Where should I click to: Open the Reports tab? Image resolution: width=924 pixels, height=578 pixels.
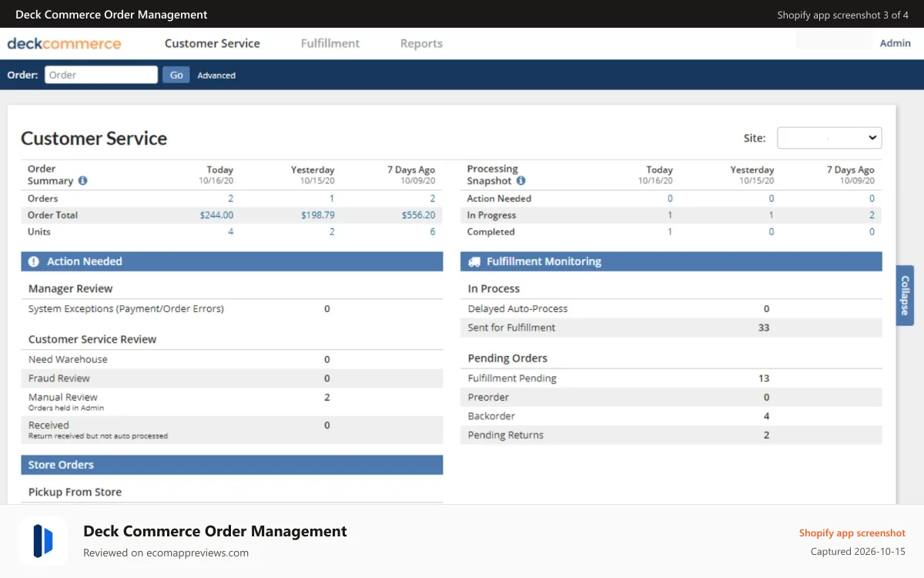(421, 43)
